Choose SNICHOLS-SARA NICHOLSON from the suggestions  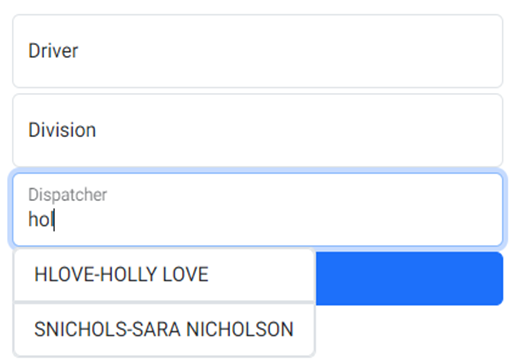click(164, 329)
